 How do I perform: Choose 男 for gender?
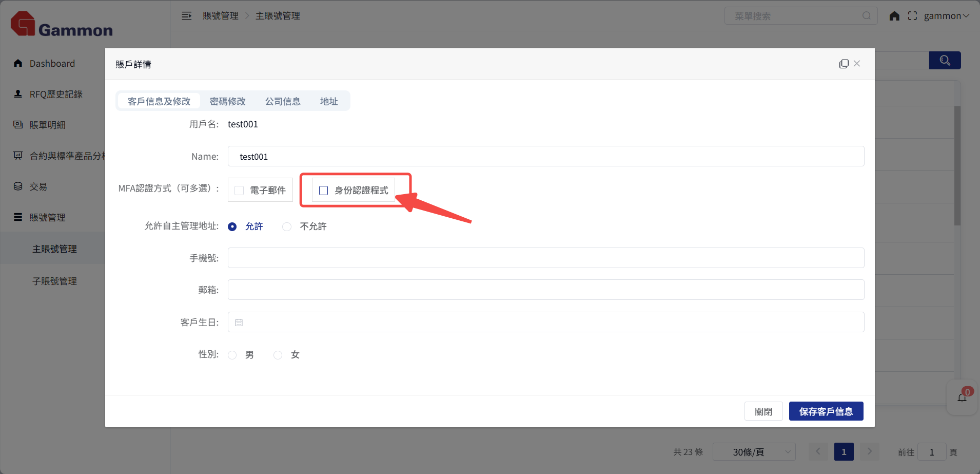click(232, 355)
